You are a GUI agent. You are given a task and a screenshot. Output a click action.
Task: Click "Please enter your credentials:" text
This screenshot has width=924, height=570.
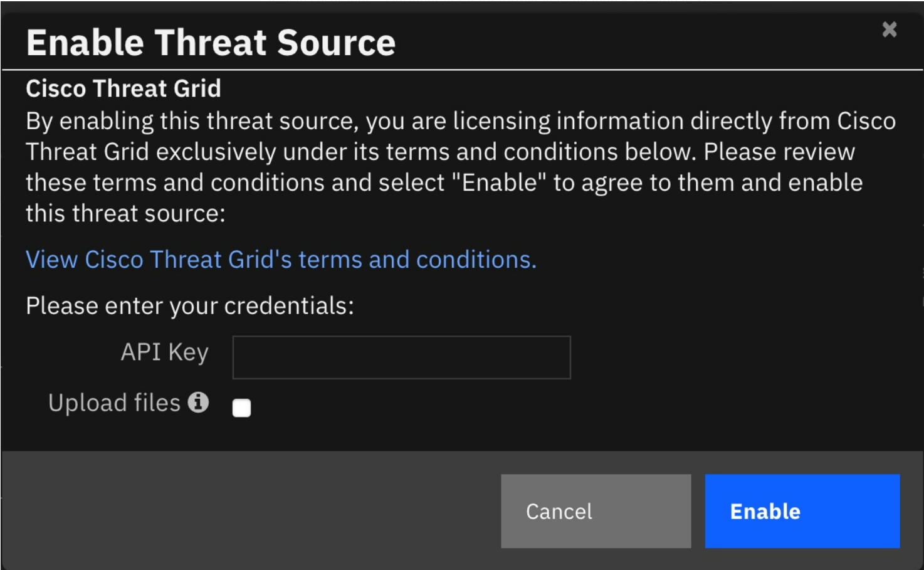[x=190, y=306]
